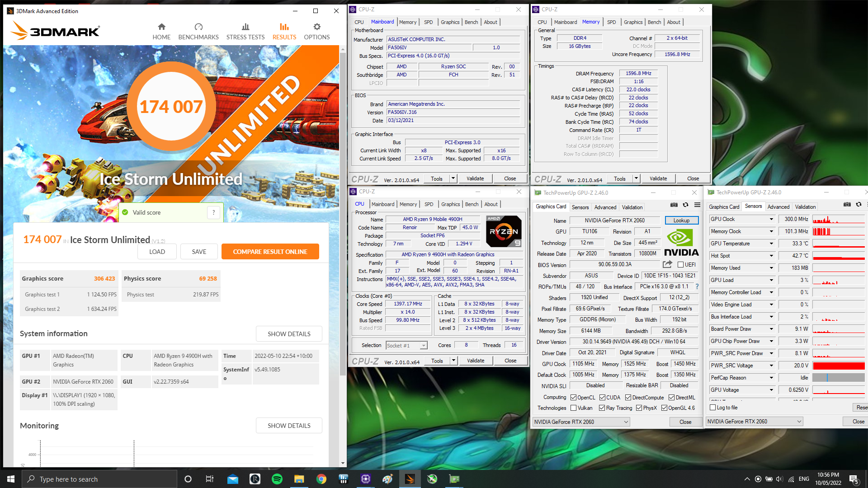
Task: Enable Log to file in GPU-Z Sensors
Action: (x=713, y=408)
